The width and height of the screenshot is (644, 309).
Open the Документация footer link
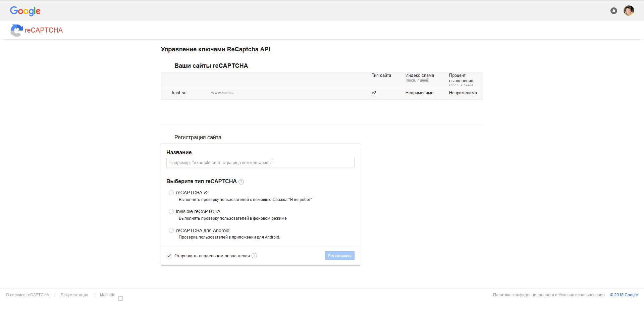[x=74, y=295]
